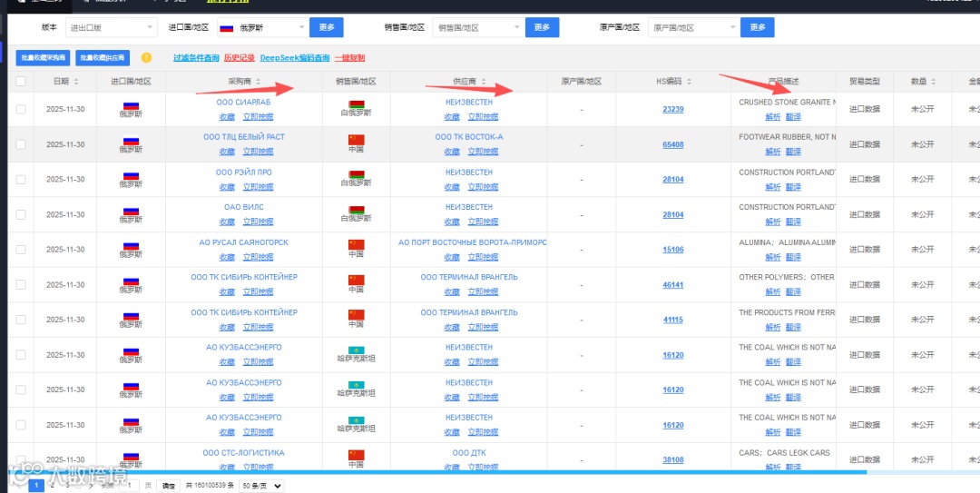Viewport: 980px width, 493px height.
Task: Click the 批量收藏供应商 button
Action: point(103,57)
